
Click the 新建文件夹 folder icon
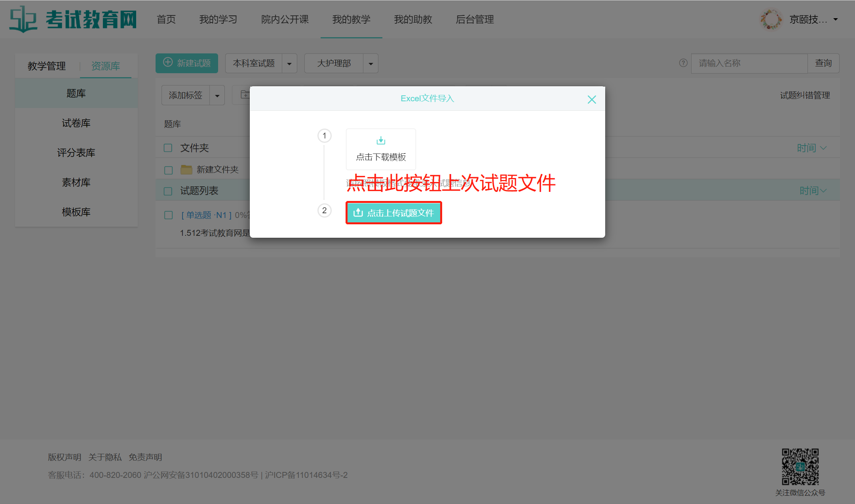pos(186,170)
